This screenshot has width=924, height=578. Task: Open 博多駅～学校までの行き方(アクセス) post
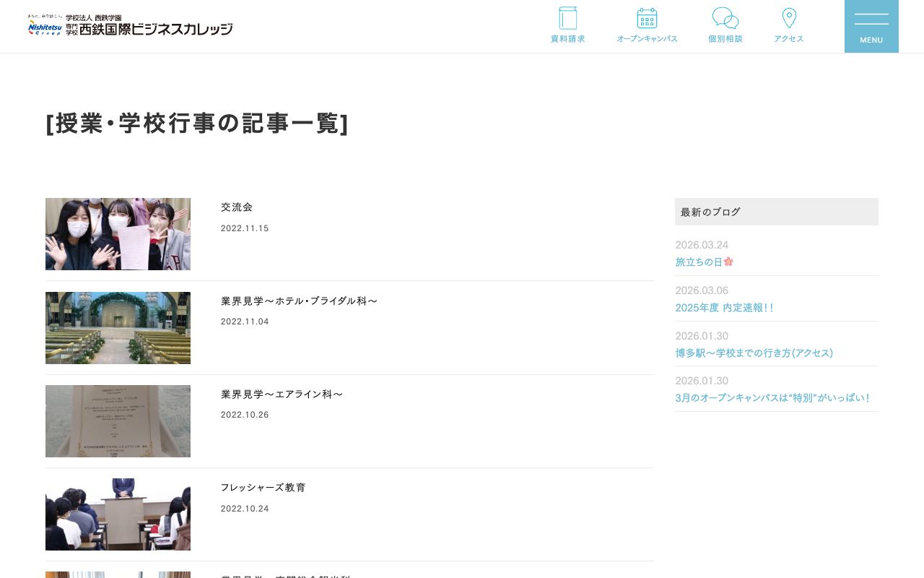754,353
